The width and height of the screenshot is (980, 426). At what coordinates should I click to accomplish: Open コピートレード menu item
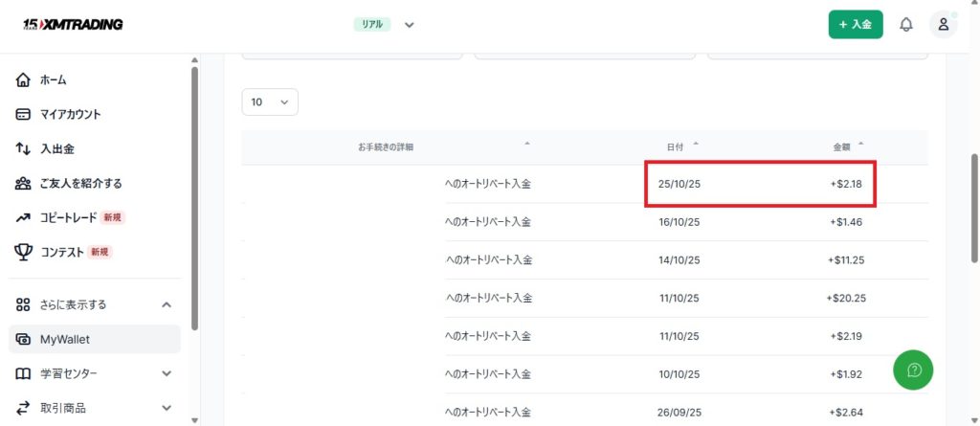pyautogui.click(x=68, y=217)
